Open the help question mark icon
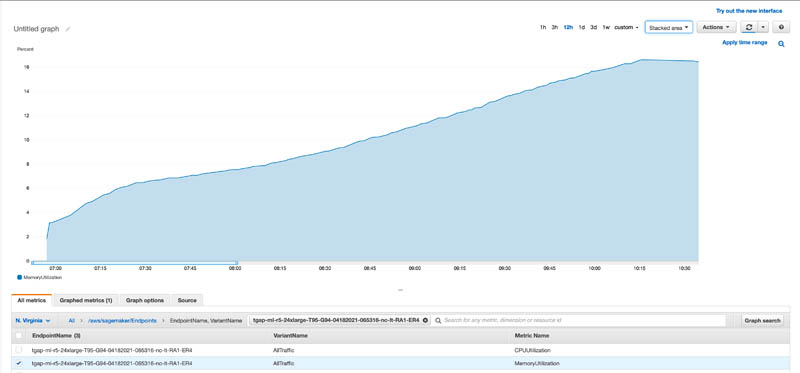The image size is (800, 373). (781, 27)
